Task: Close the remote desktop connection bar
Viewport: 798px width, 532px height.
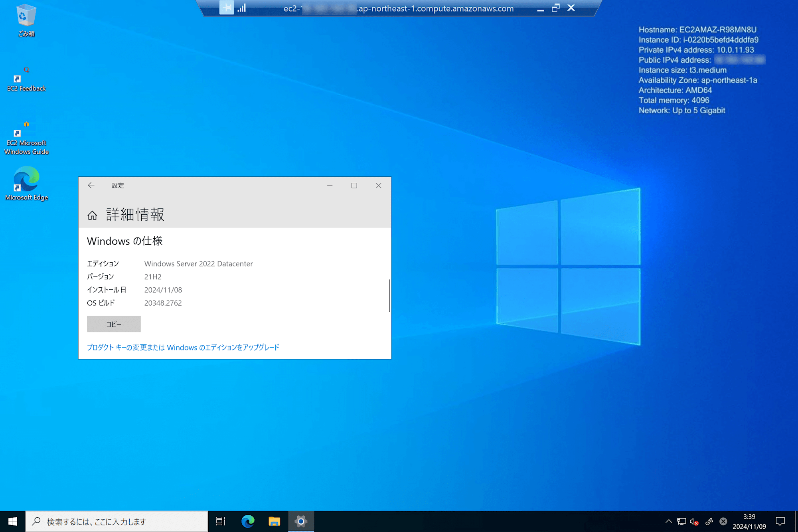Action: tap(571, 8)
